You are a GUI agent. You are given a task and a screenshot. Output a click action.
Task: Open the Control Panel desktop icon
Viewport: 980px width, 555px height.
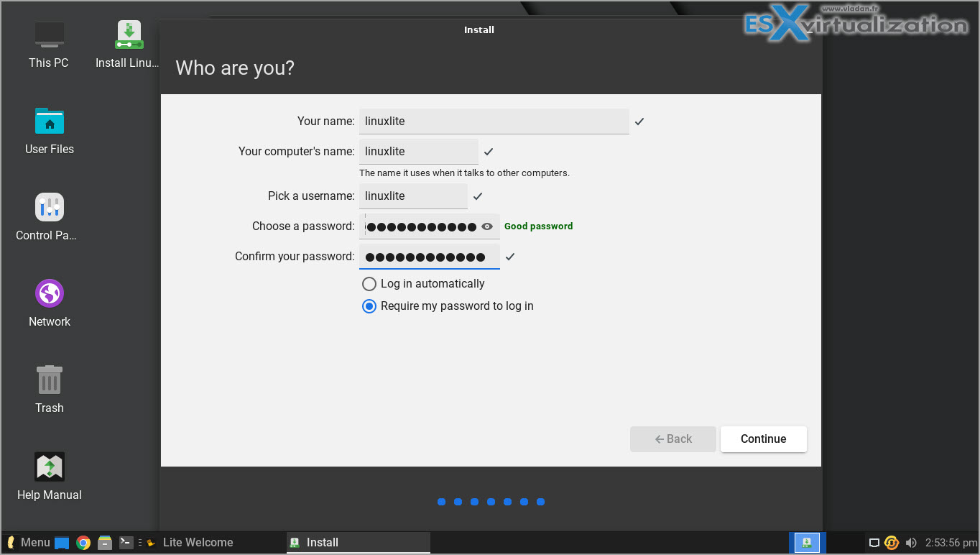click(x=49, y=216)
